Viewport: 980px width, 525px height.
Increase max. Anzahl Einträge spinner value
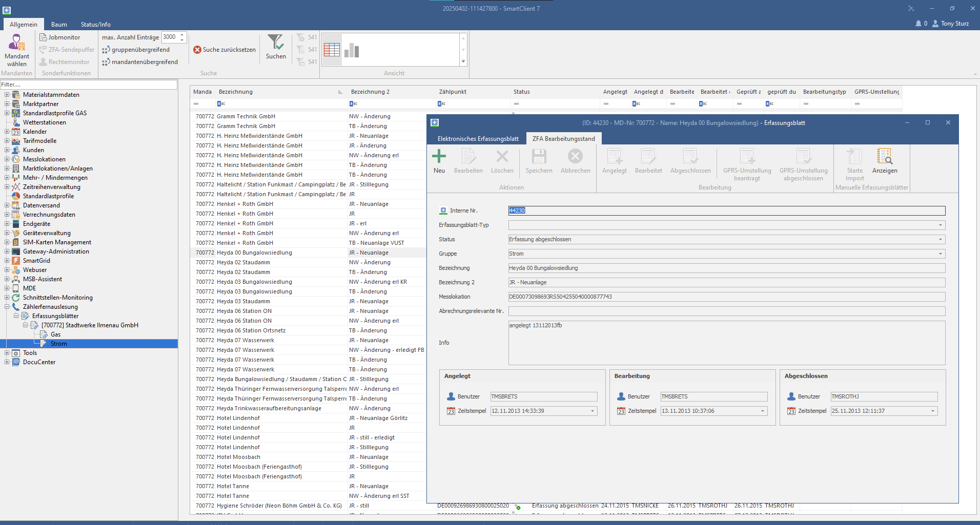(x=182, y=35)
